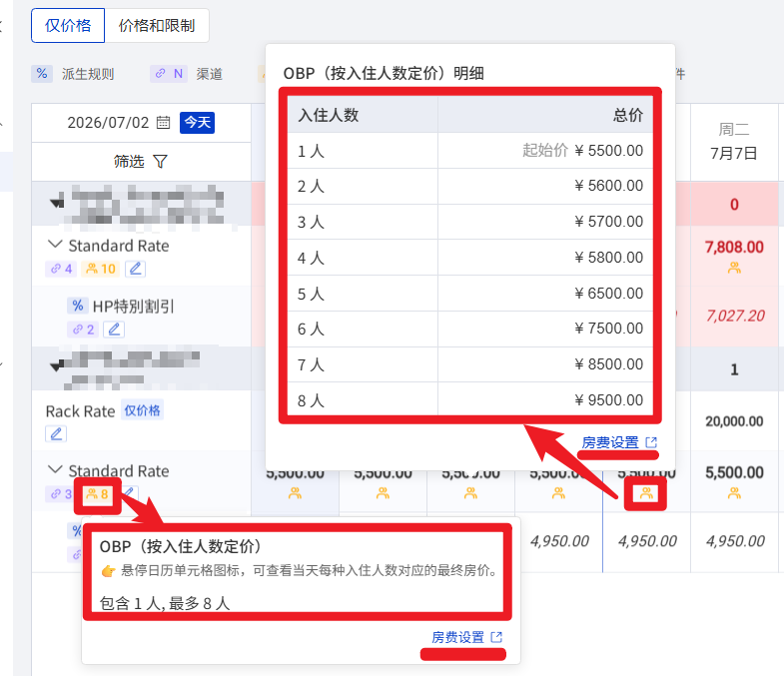The image size is (784, 676).
Task: Open the calendar date picker icon
Action: tap(164, 123)
